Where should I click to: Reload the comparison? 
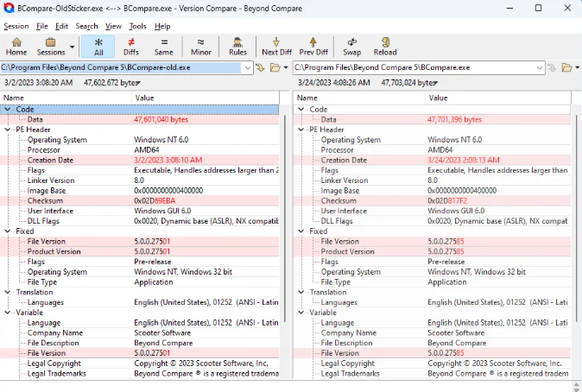385,47
